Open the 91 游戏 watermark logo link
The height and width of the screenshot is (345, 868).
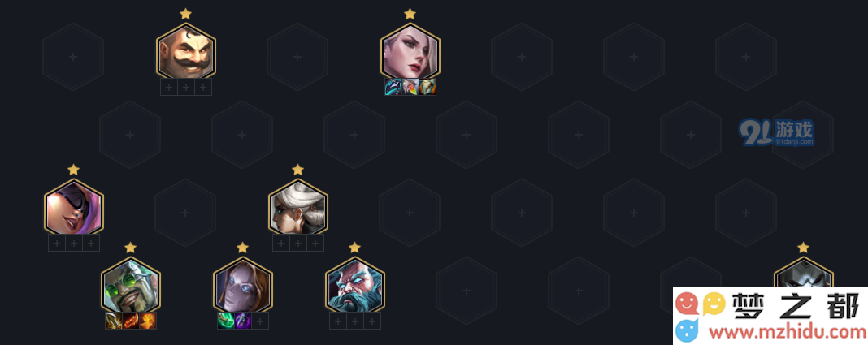point(776,132)
